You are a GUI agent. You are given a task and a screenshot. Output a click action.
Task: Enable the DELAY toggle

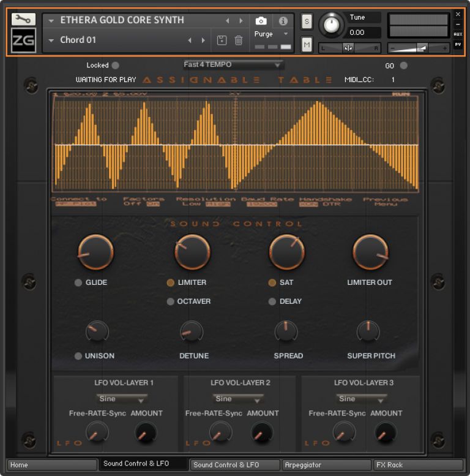(272, 301)
